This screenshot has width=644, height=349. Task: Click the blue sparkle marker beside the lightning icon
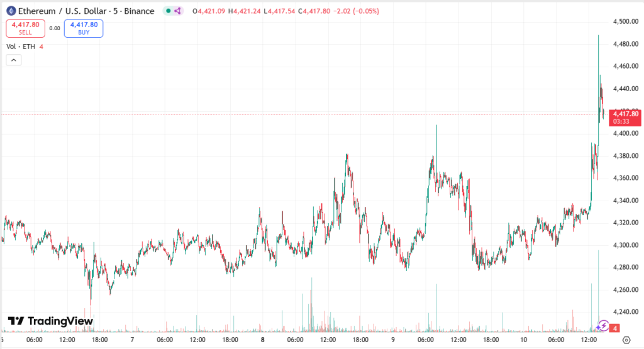[x=598, y=328]
